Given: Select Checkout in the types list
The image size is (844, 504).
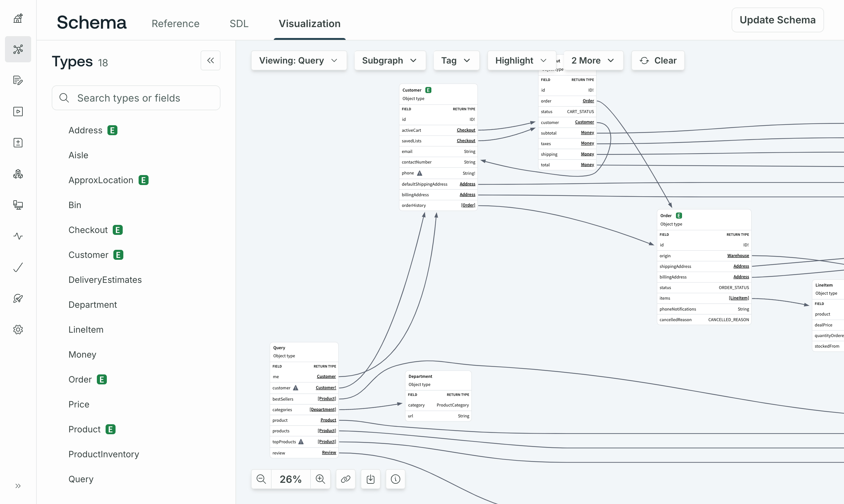Looking at the screenshot, I should click(88, 230).
